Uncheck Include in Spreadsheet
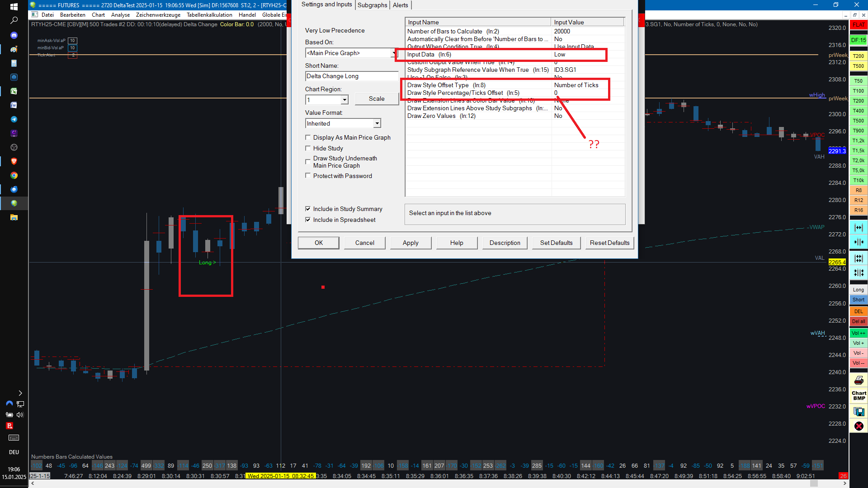This screenshot has height=488, width=868. pyautogui.click(x=308, y=220)
